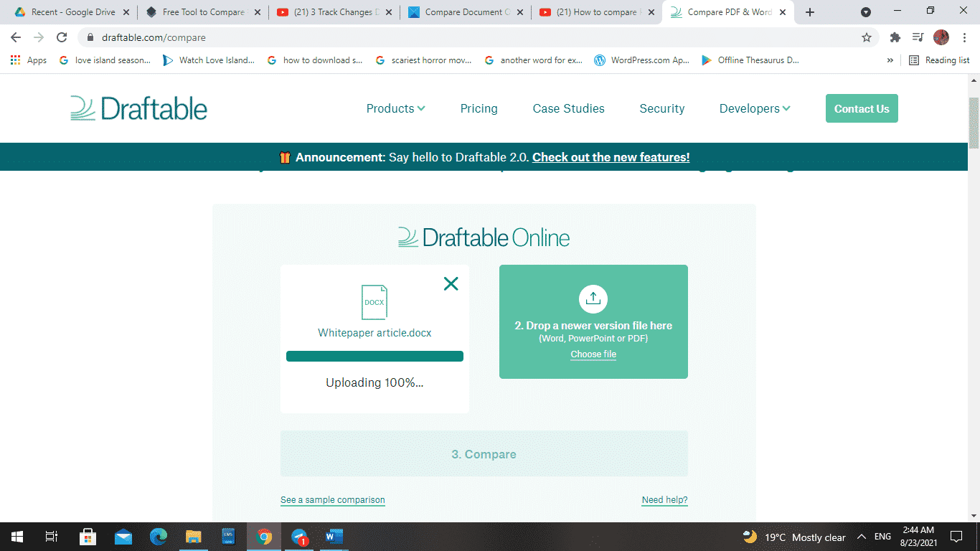This screenshot has height=551, width=980.
Task: Open the media controls icon in the toolbar
Action: tap(918, 37)
